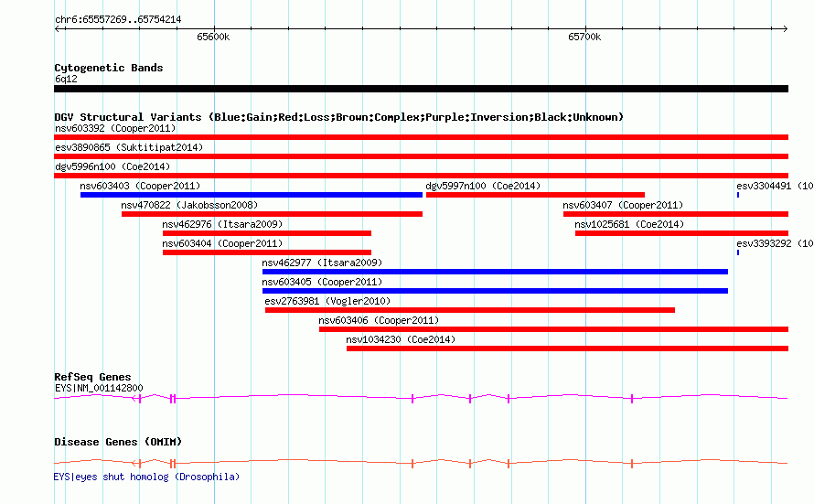The width and height of the screenshot is (814, 504).
Task: Click the double exon mark on RefSeq EYS track
Action: coord(173,398)
